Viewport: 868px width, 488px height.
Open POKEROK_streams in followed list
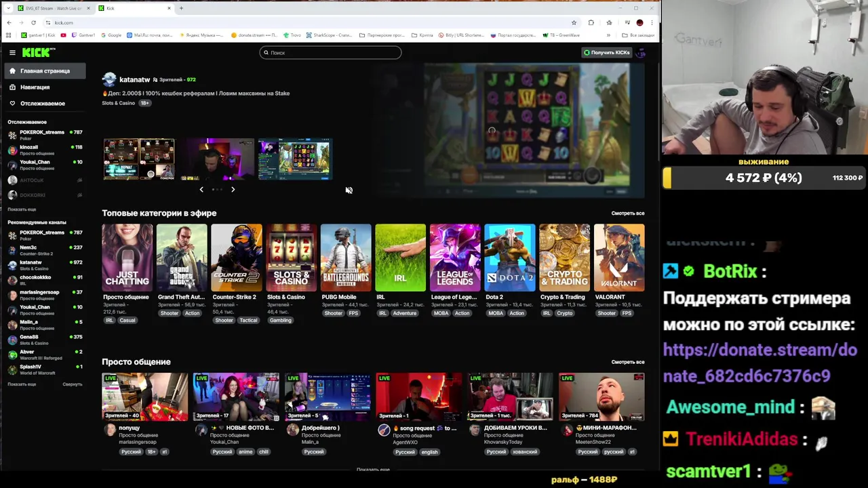(45, 134)
